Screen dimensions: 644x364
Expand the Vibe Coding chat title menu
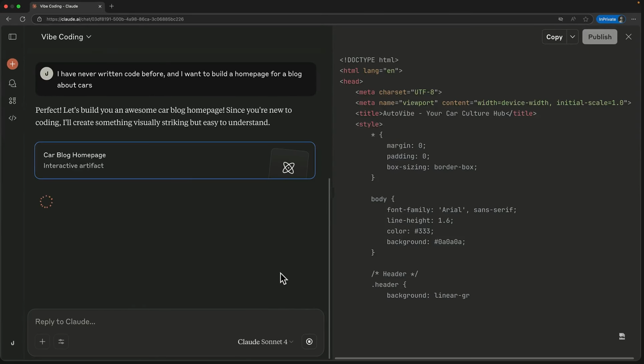(66, 37)
